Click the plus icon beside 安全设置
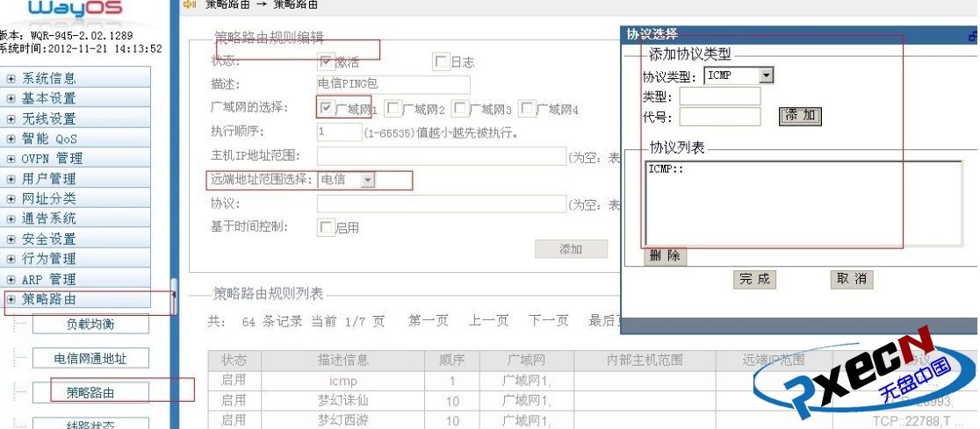 [x=11, y=239]
